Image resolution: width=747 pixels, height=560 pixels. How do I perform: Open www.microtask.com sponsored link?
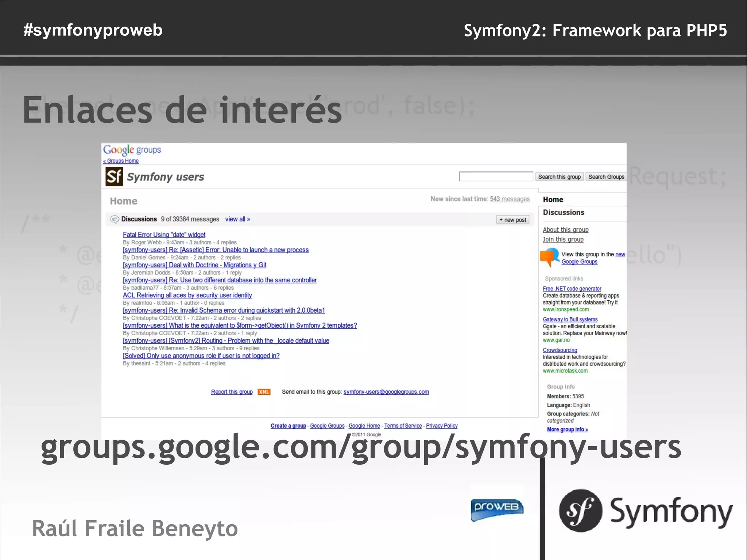[x=565, y=371]
